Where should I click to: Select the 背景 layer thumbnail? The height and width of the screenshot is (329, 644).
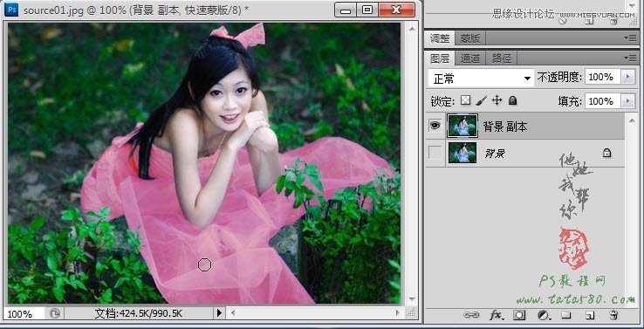coord(462,153)
